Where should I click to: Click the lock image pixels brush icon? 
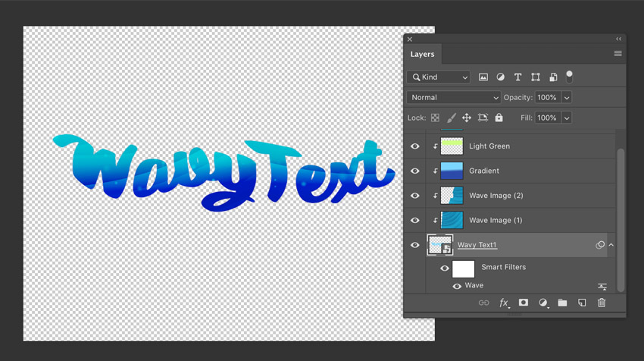[x=451, y=118]
